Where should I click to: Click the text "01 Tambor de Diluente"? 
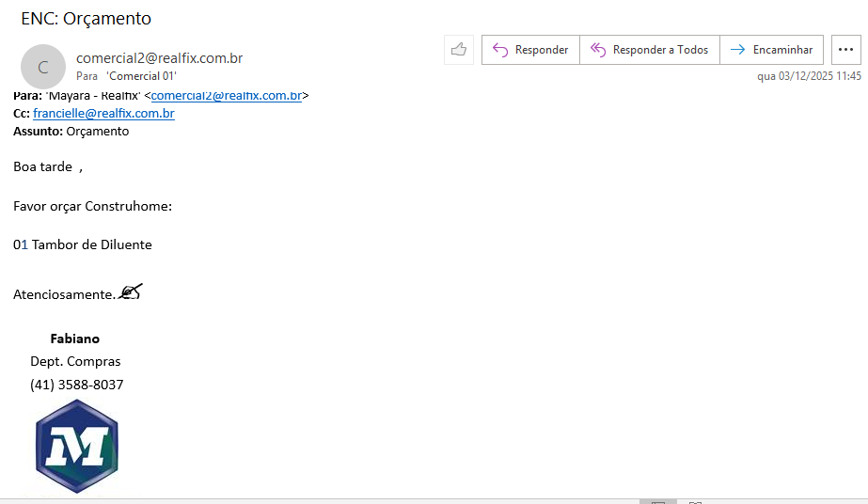point(83,244)
